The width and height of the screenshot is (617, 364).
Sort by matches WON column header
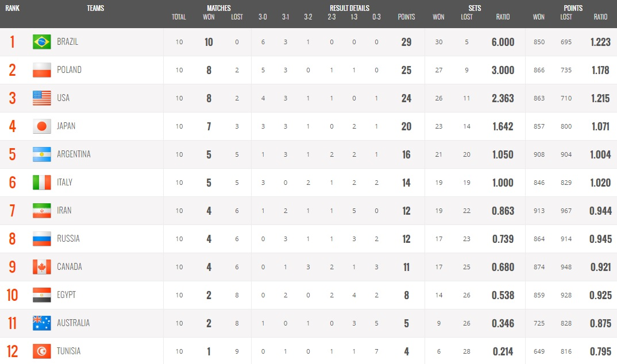[x=209, y=17]
